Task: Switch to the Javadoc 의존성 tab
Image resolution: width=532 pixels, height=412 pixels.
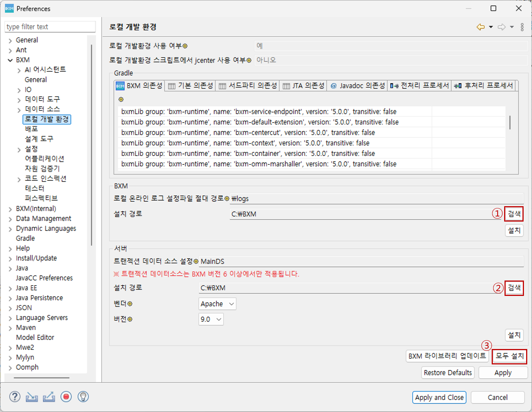Action: coord(358,86)
